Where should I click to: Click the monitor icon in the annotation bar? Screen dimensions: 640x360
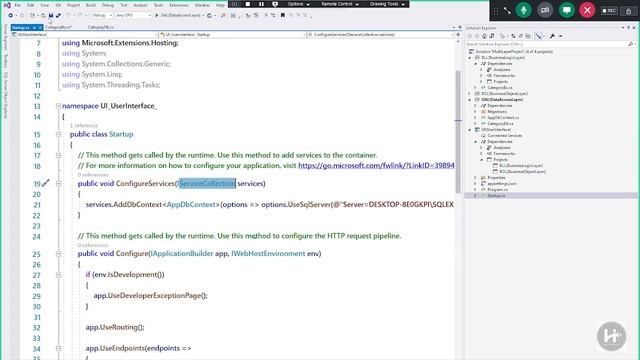[275, 4]
